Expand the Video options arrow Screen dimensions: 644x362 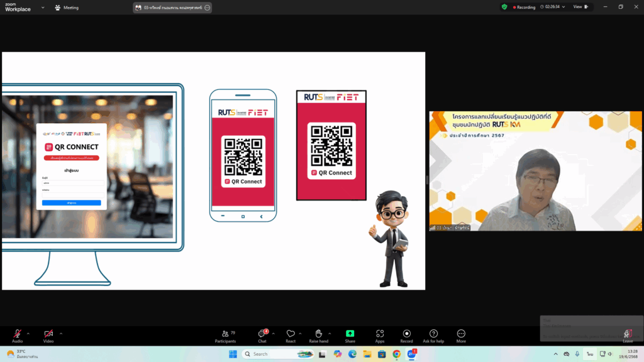click(x=61, y=334)
